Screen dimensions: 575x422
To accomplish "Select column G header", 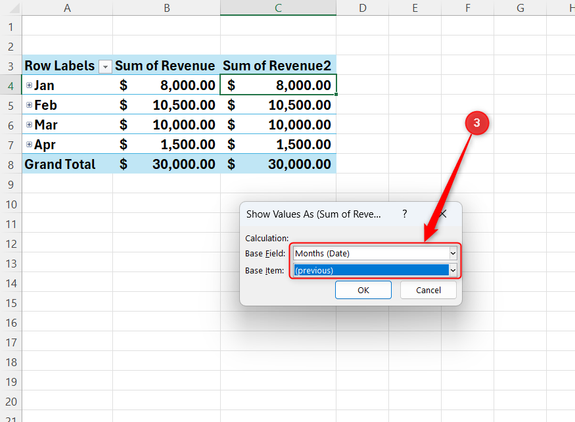I will click(520, 8).
